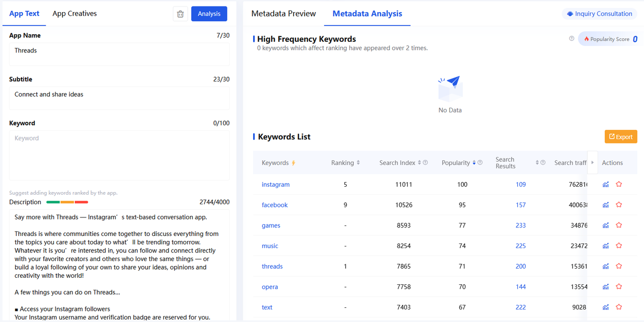
Task: Click help icon beside Popularity Score
Action: tap(572, 39)
